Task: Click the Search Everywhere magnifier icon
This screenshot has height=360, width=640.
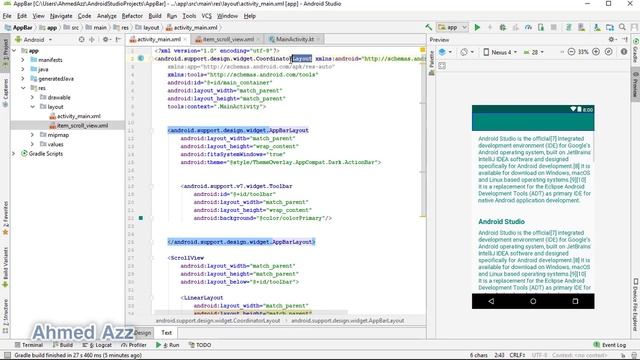Action: 622,27
